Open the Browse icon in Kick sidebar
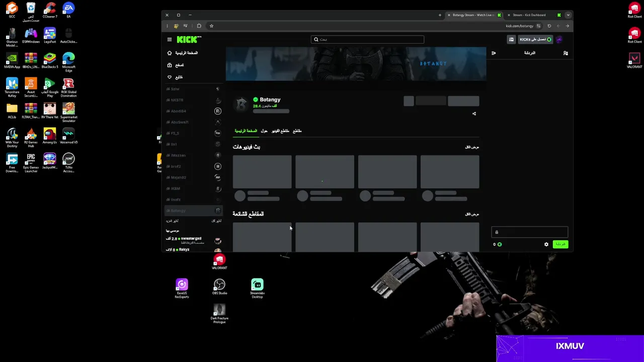This screenshot has height=362, width=644. point(170,65)
